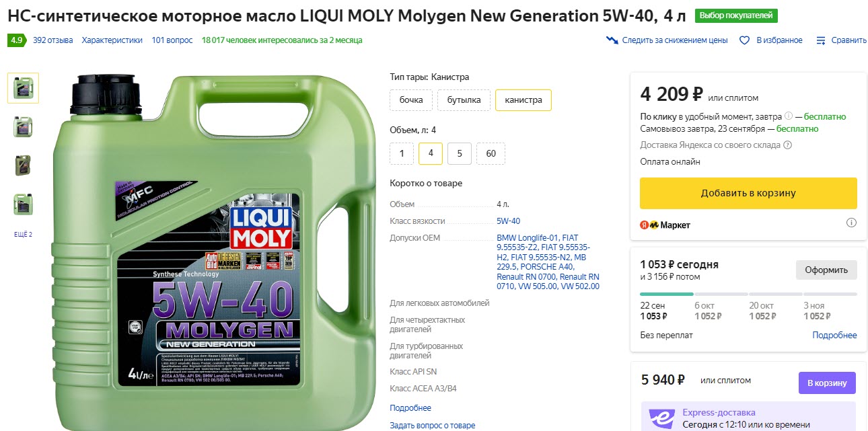
Task: Select the бутылка container type
Action: 464,100
